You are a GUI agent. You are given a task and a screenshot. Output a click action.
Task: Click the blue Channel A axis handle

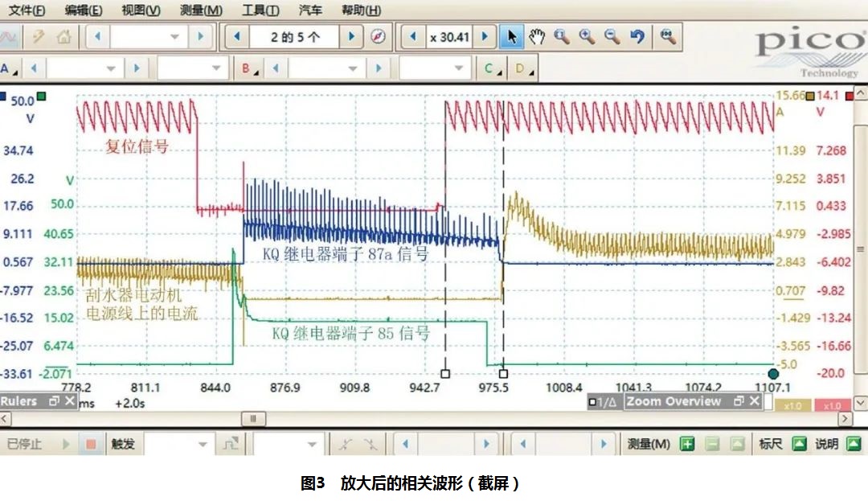2,96
